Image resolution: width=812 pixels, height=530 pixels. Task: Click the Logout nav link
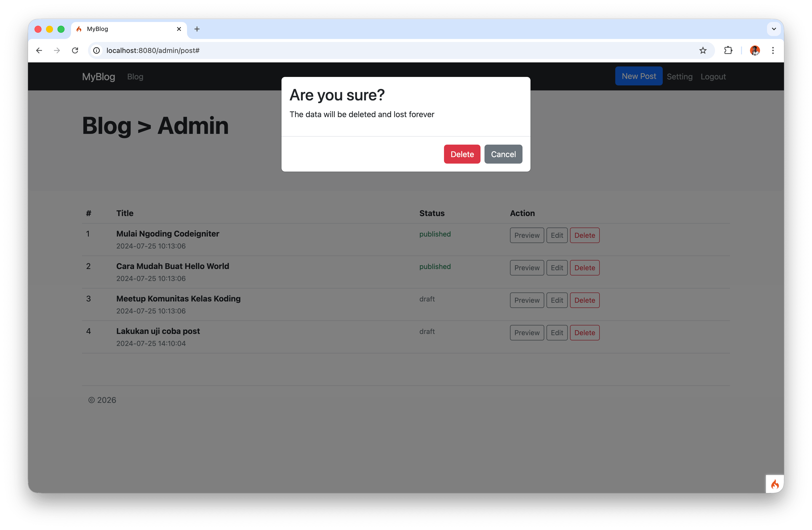713,77
